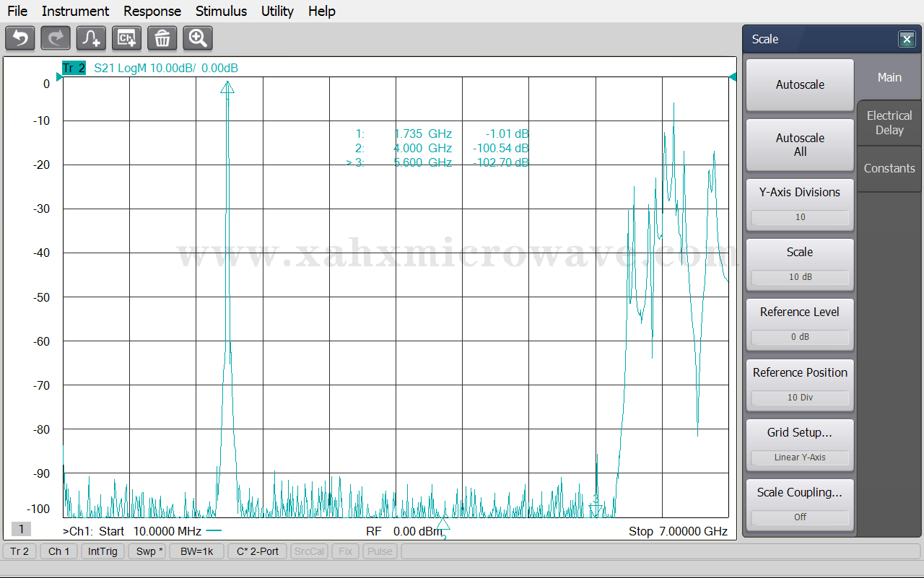Viewport: 924px width, 578px height.
Task: Click marker 1 readout 1.735 GHz
Action: pos(442,133)
